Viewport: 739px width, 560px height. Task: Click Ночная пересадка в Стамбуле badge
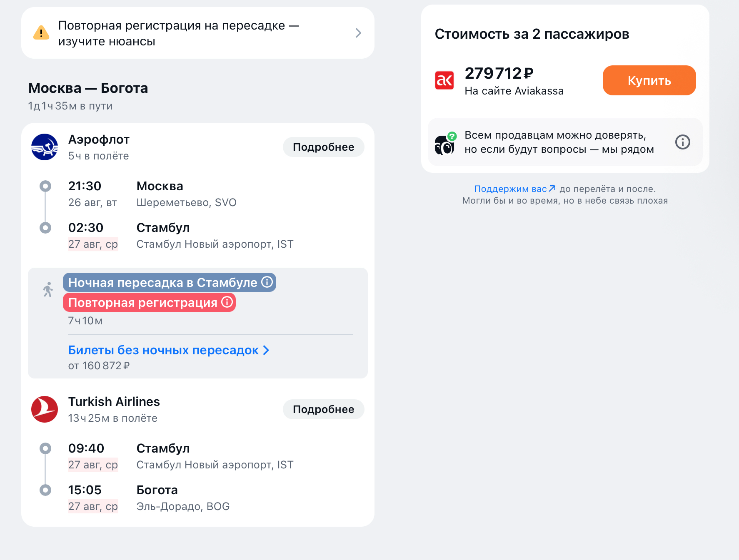tap(162, 282)
